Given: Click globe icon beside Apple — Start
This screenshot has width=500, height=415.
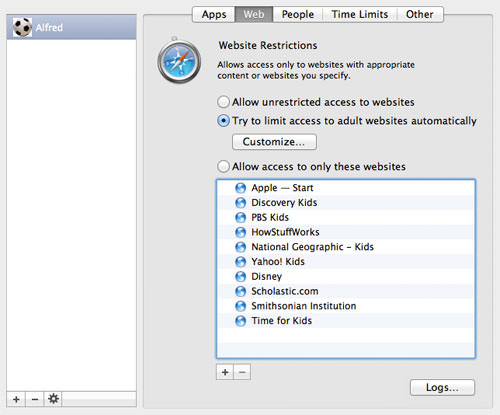Looking at the screenshot, I should click(240, 188).
